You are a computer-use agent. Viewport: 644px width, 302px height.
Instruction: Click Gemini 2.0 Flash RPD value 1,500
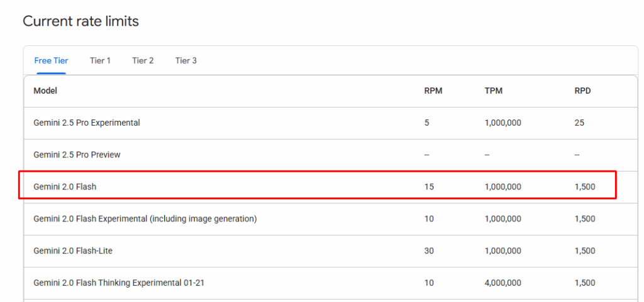585,187
